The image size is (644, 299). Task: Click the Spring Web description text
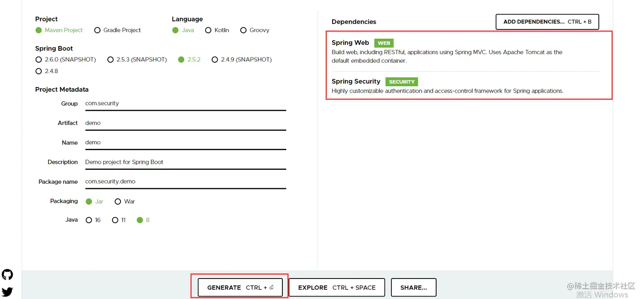[x=447, y=56]
